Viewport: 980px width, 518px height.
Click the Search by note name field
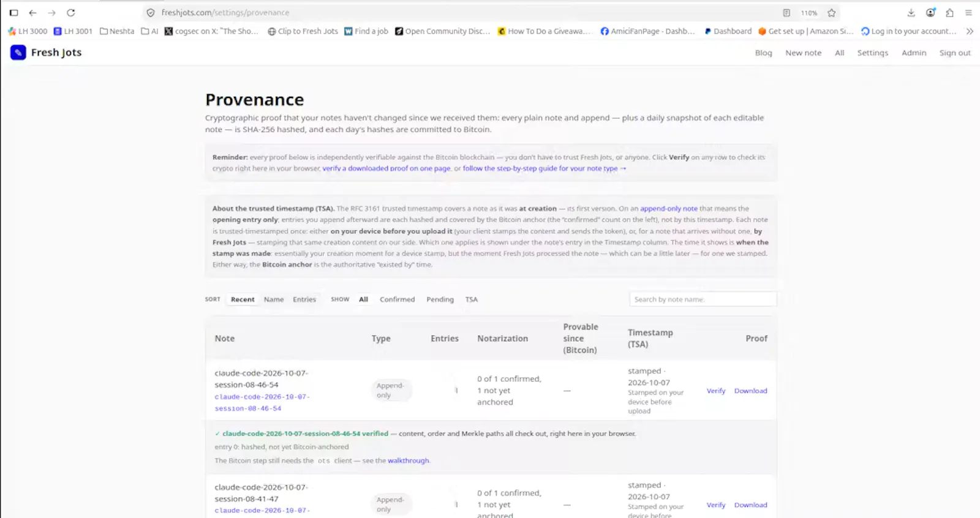(x=703, y=299)
